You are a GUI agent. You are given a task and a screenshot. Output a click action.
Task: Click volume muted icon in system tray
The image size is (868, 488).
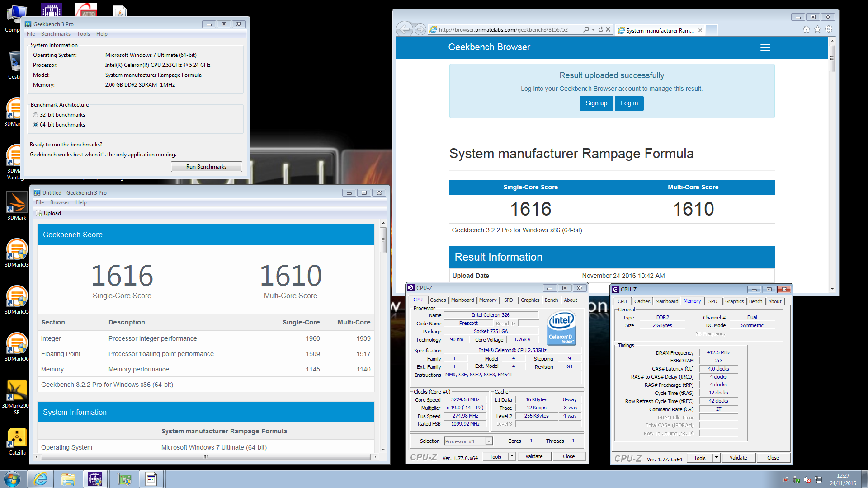[x=807, y=479]
